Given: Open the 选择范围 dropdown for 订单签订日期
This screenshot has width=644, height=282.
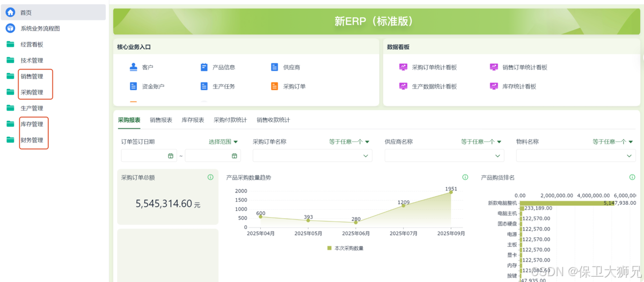Looking at the screenshot, I should point(223,142).
